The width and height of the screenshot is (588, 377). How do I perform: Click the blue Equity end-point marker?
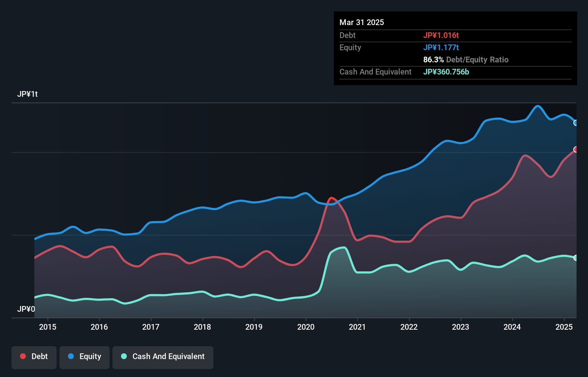[x=575, y=123]
